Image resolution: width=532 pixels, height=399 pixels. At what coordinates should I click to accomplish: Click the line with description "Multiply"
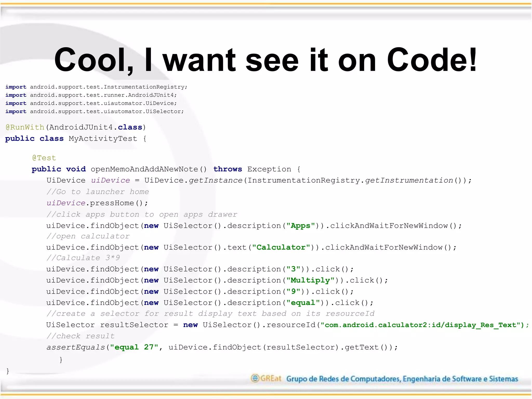(217, 280)
